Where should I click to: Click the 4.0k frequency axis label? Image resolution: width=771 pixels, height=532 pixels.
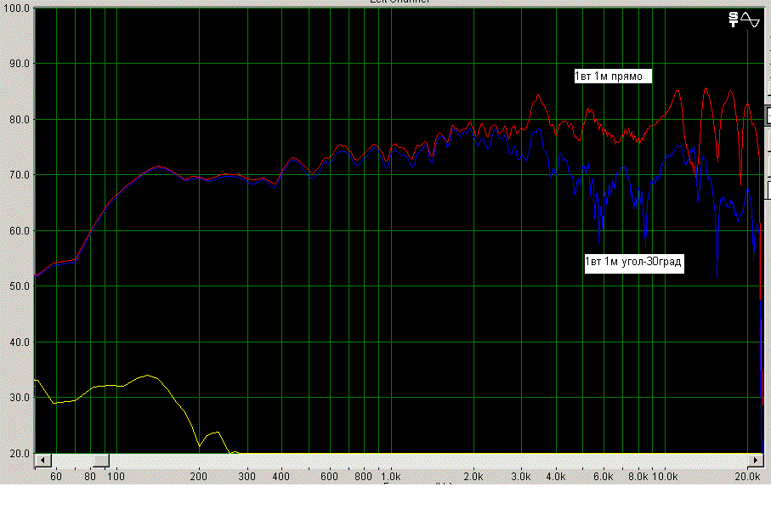tap(555, 477)
